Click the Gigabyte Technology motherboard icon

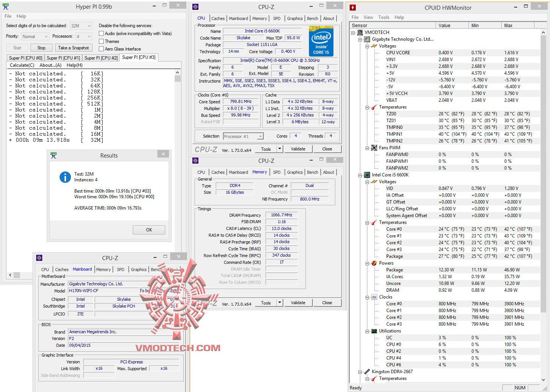367,39
